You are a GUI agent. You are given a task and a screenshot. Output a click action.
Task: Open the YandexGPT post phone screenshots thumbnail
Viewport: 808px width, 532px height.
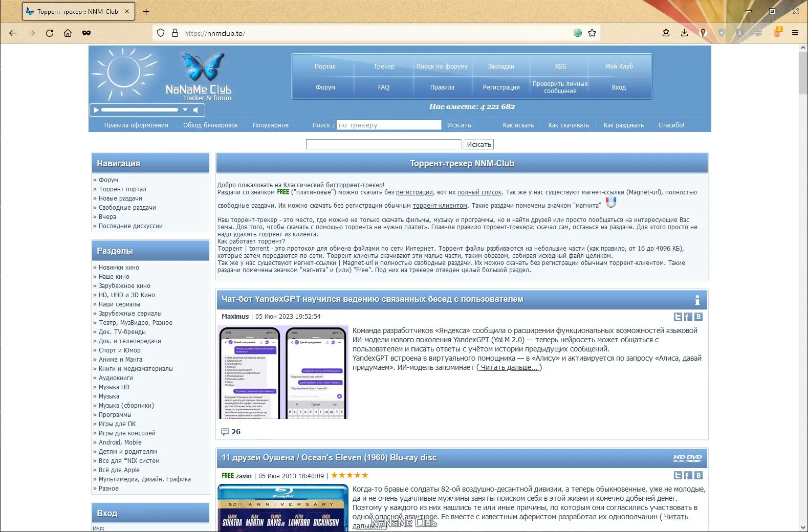pos(283,372)
